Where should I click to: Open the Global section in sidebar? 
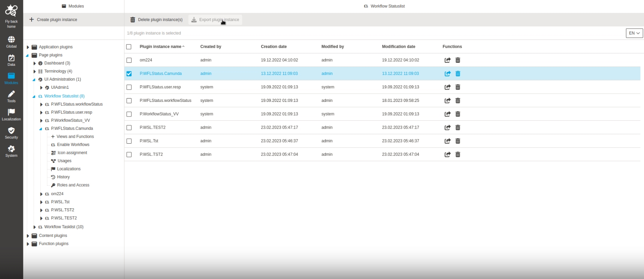(x=11, y=42)
